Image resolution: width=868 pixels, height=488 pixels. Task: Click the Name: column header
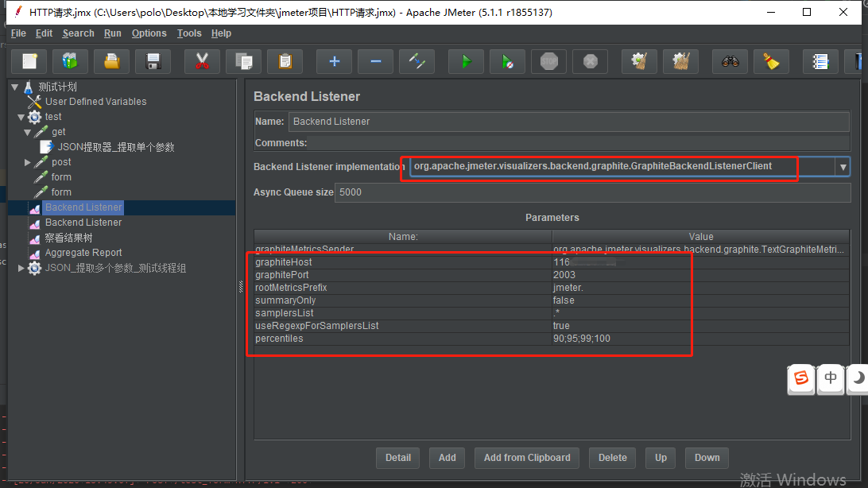coord(403,237)
